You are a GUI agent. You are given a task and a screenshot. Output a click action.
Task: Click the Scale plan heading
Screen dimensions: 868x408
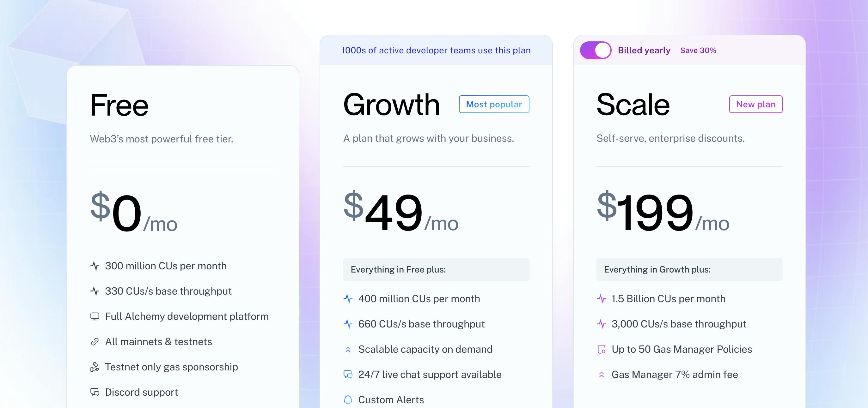tap(633, 105)
